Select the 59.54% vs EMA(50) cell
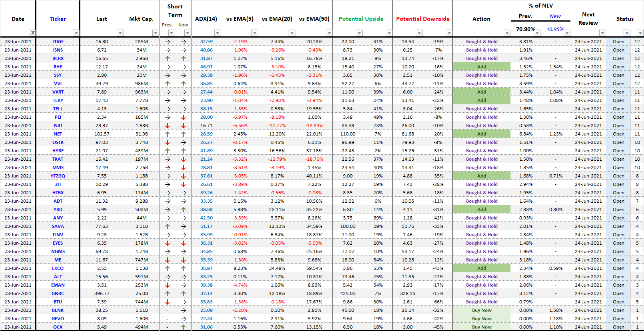Viewport: 644px width, 331px height. click(x=314, y=268)
